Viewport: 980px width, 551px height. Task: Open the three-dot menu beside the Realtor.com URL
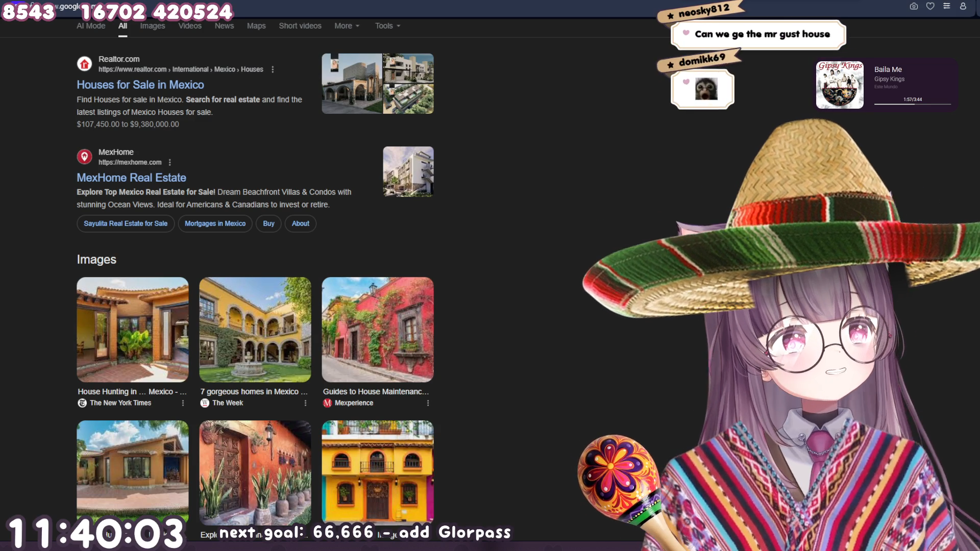273,69
